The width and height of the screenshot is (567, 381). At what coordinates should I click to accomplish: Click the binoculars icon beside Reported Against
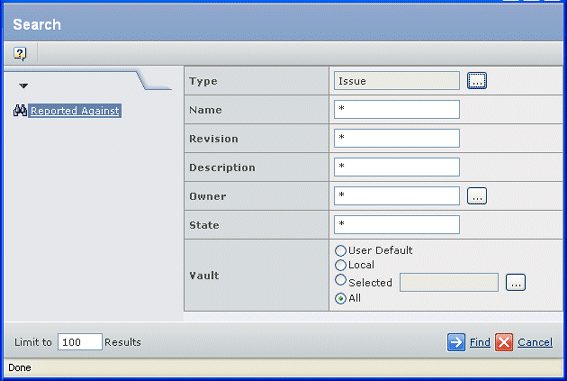[x=20, y=110]
